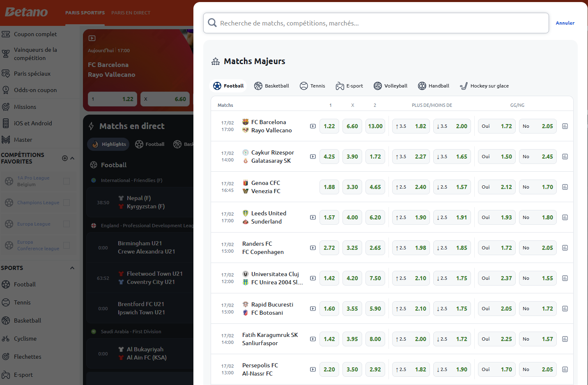Screen dimensions: 588x385
Task: Select the Basketball tab in Matchs Majeurs
Action: pos(271,86)
